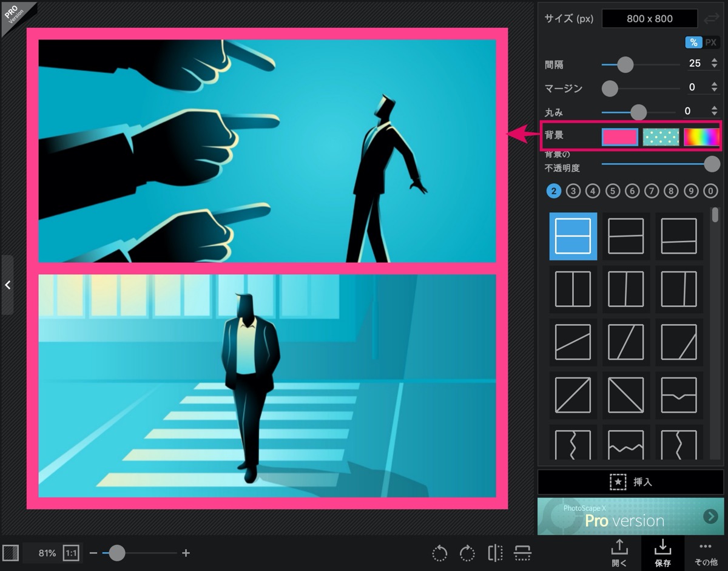
Task: Click the plus zoom-in icon
Action: 186,553
